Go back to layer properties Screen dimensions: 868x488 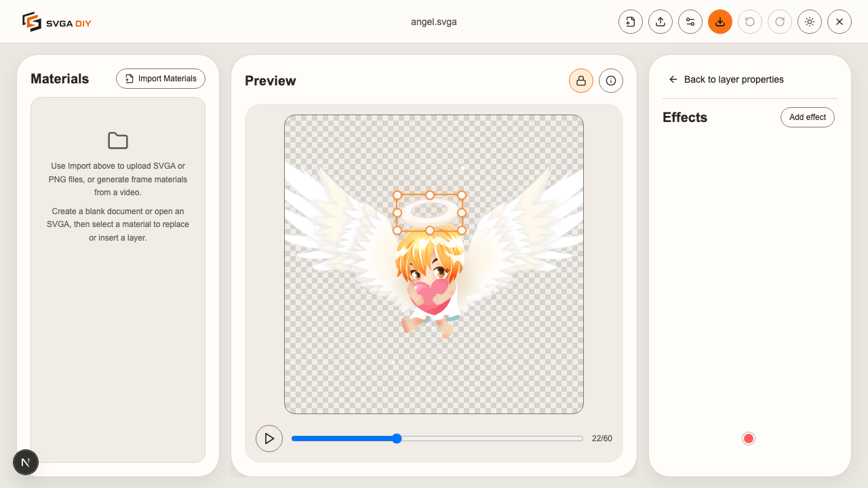coord(726,79)
